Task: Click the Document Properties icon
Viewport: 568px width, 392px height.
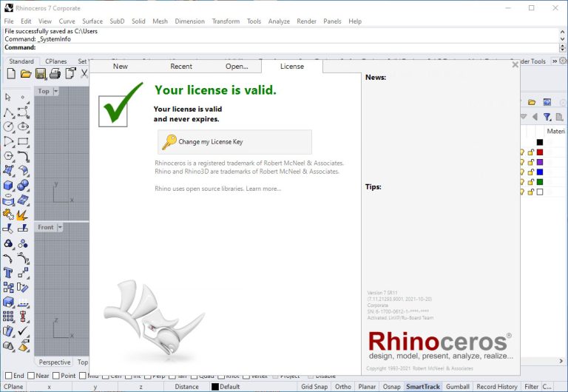Action: click(70, 73)
